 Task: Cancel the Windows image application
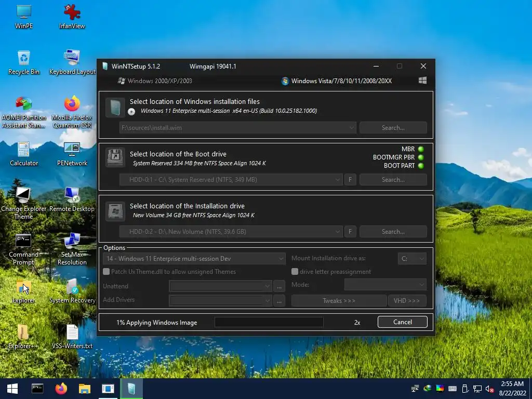point(403,322)
